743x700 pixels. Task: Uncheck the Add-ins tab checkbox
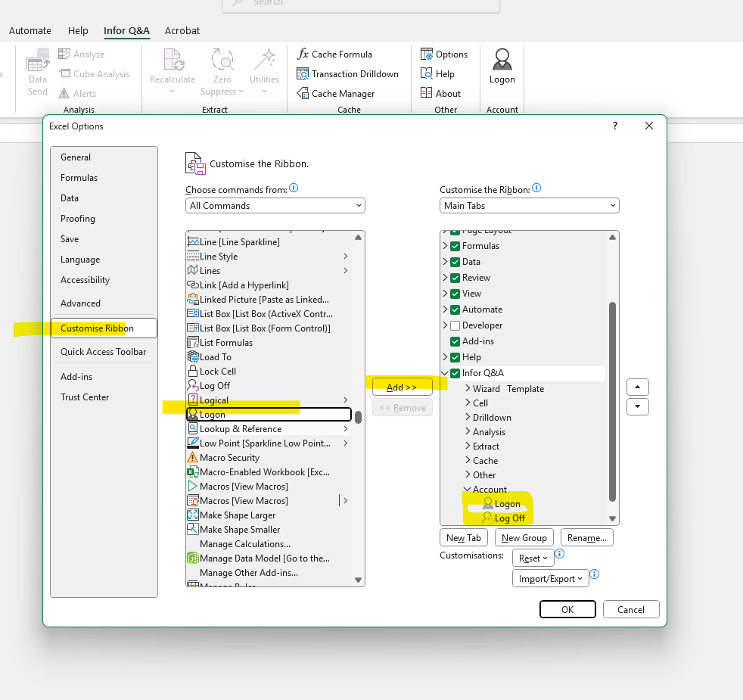pyautogui.click(x=455, y=341)
